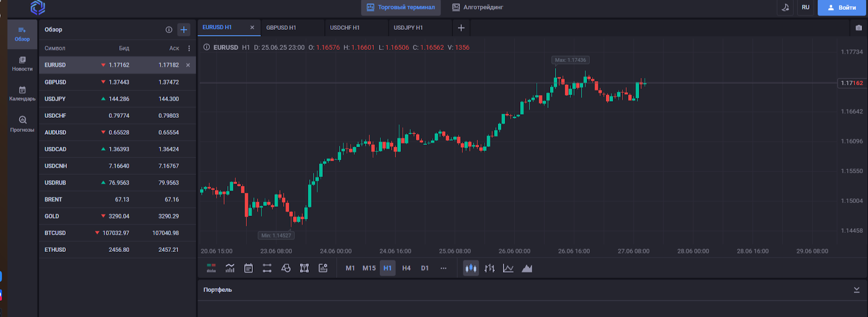Select the GBPUSD row in the watchlist
Screen dimensions: 868x317
pos(117,82)
